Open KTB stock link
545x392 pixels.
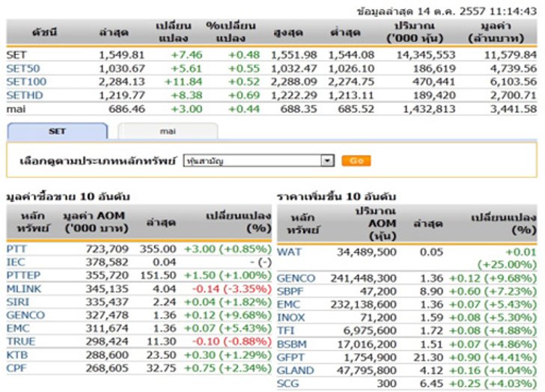tap(17, 355)
